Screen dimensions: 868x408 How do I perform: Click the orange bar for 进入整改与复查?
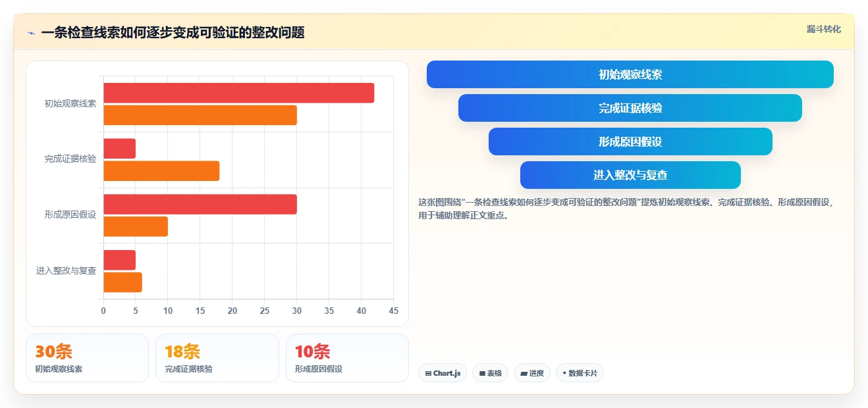point(122,282)
